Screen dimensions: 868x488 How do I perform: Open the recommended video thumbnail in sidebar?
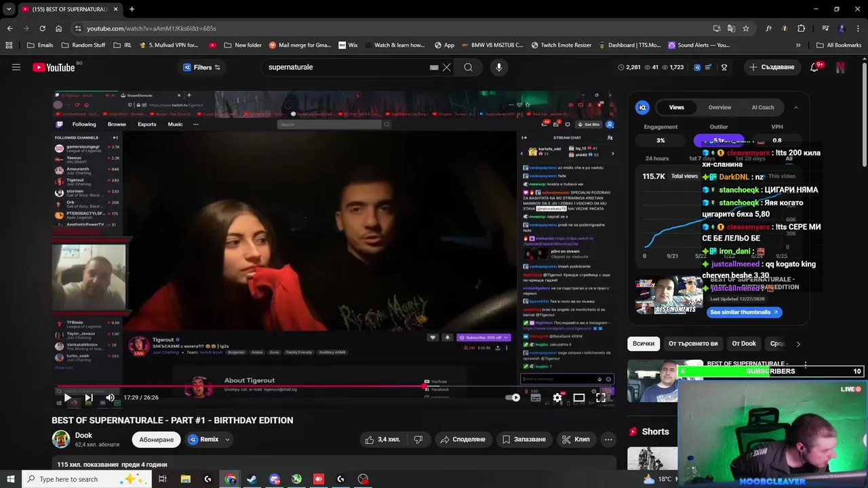[x=652, y=381]
